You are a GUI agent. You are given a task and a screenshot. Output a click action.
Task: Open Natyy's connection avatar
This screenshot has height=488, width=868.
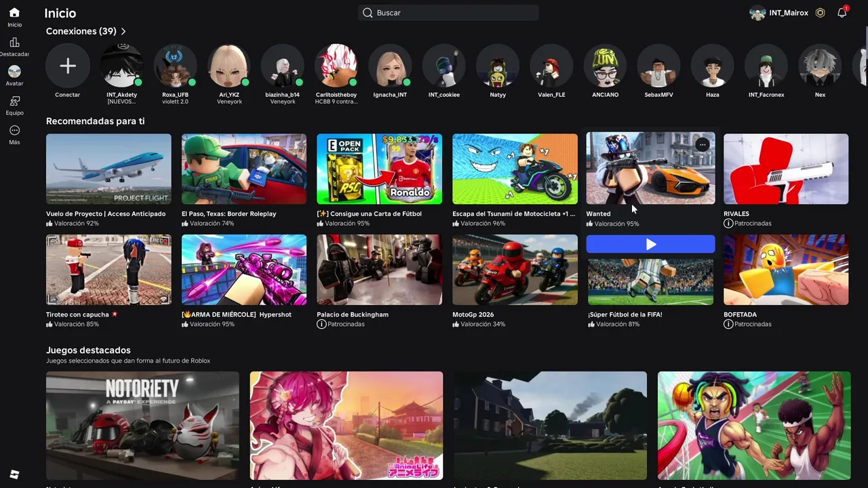tap(498, 66)
